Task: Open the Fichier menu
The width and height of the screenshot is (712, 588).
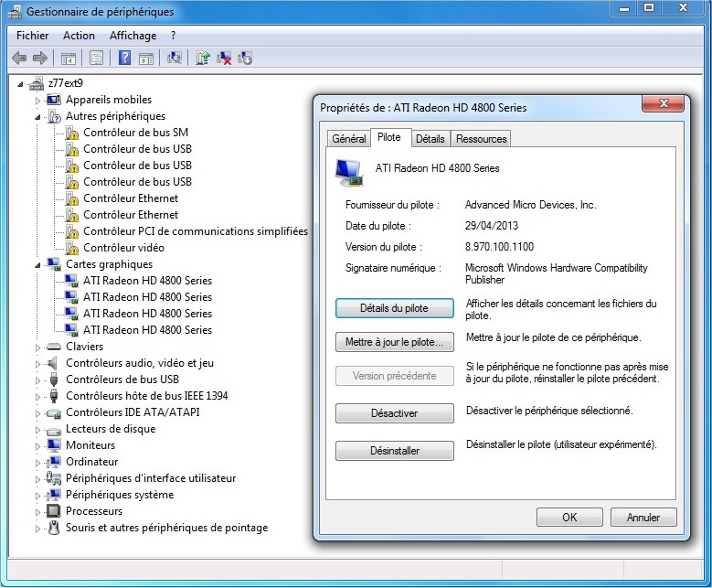Action: pyautogui.click(x=32, y=36)
